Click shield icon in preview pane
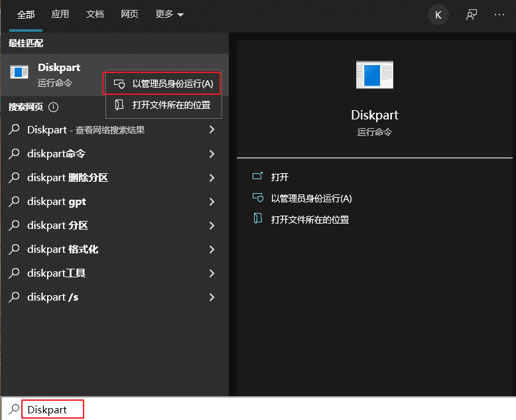516x420 pixels. pyautogui.click(x=258, y=198)
